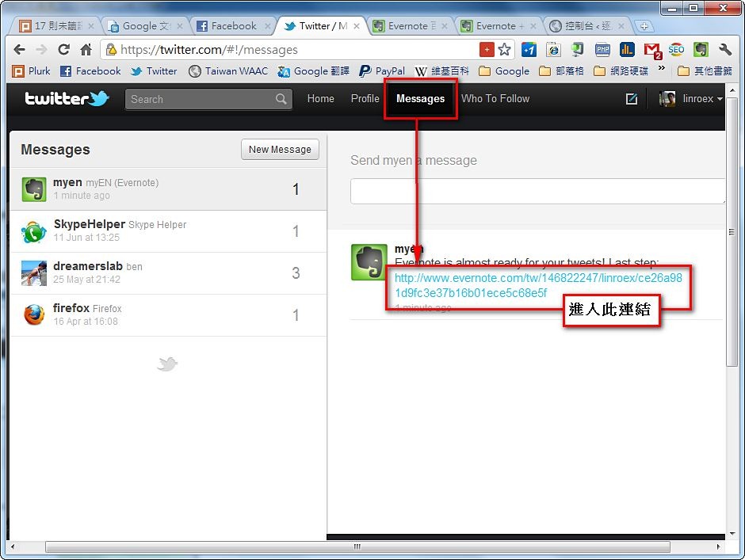745x560 pixels.
Task: Open the Twitter bookmark
Action: [x=154, y=71]
